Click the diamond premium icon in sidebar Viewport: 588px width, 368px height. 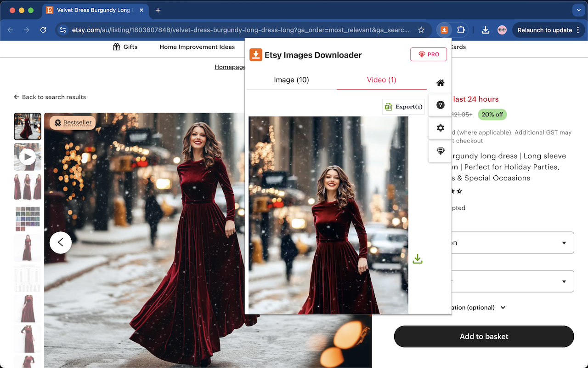click(440, 151)
